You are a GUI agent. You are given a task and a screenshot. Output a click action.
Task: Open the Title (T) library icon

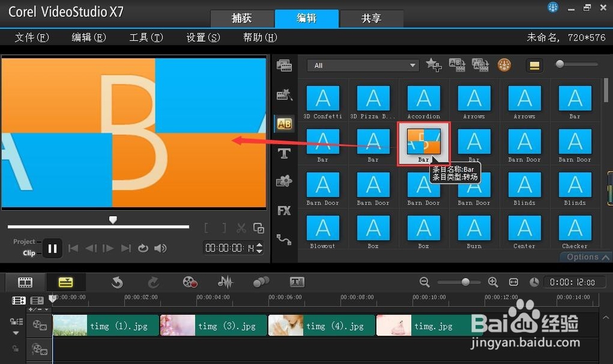tap(284, 153)
